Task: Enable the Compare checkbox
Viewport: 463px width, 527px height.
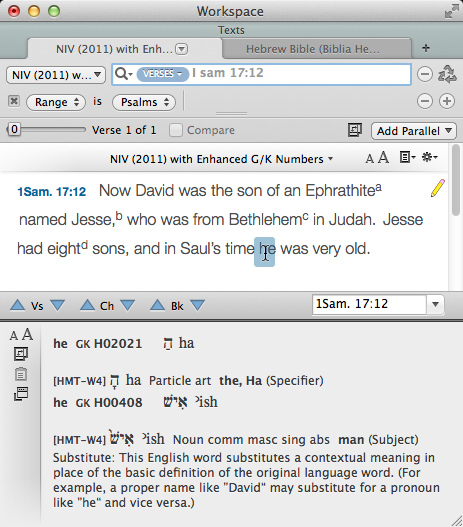Action: pos(176,130)
